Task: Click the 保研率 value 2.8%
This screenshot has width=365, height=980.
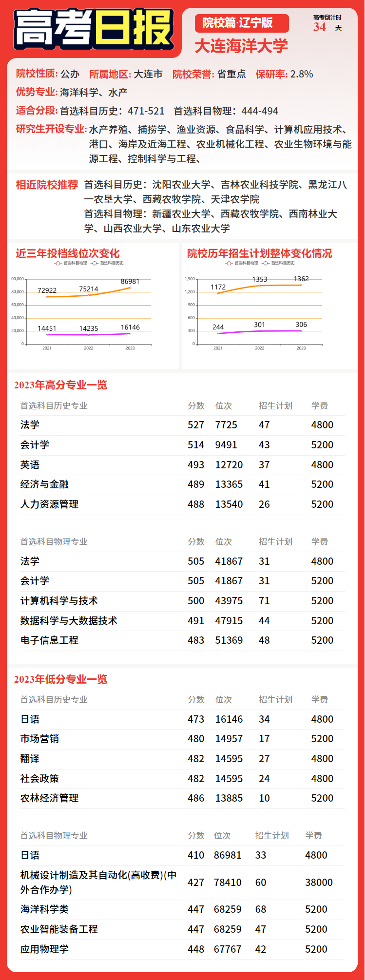Action: (302, 74)
